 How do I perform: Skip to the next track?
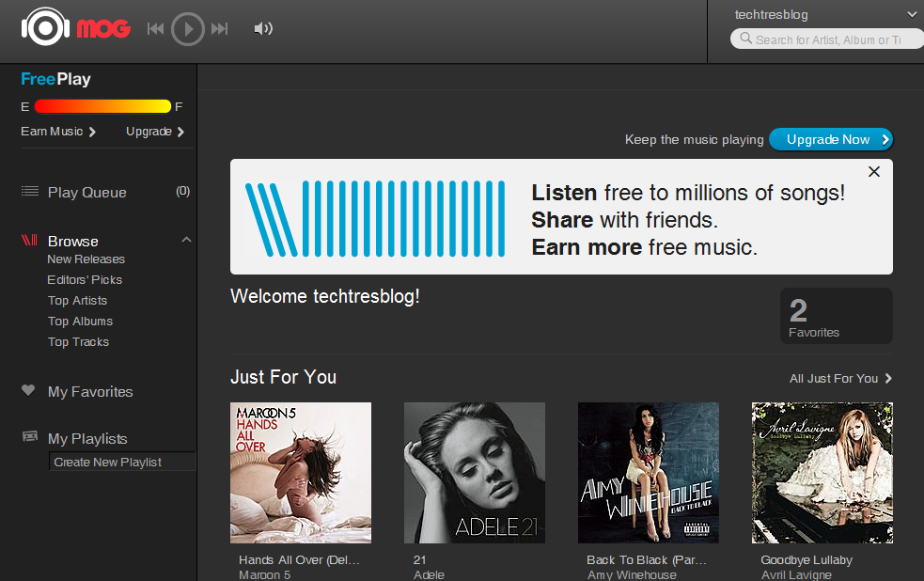coord(219,28)
